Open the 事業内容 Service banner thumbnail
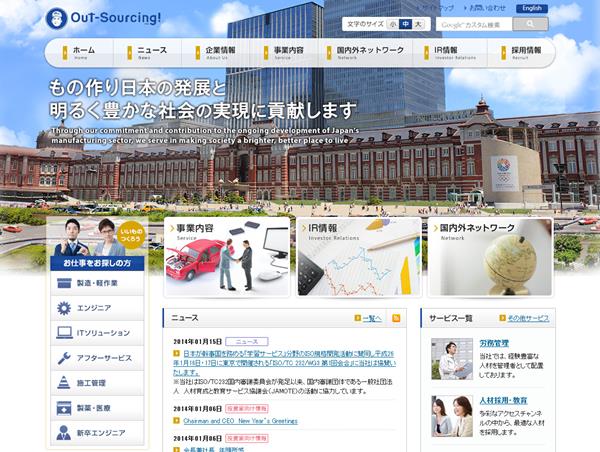 pyautogui.click(x=226, y=258)
